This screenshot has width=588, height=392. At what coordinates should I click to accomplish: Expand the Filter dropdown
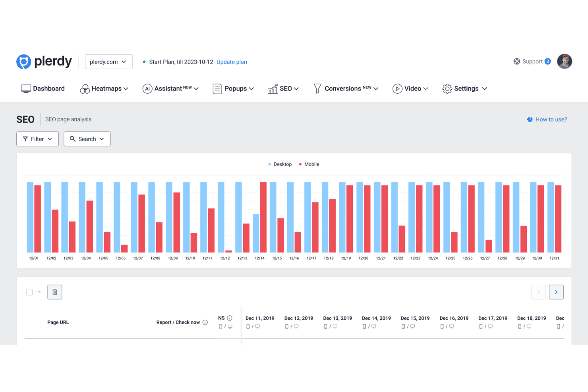(37, 139)
